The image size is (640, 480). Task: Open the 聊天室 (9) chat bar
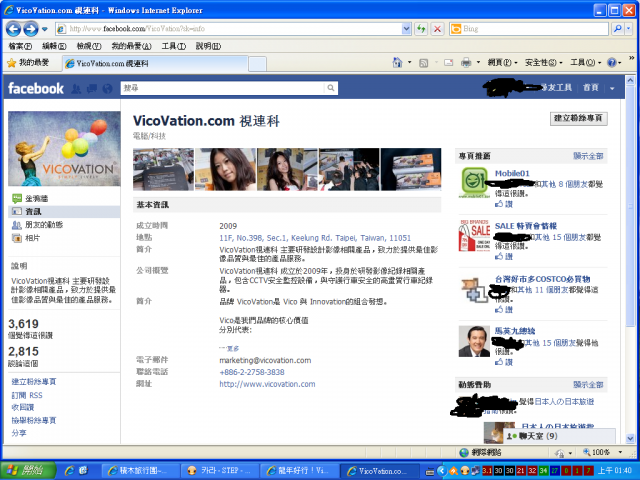(559, 436)
